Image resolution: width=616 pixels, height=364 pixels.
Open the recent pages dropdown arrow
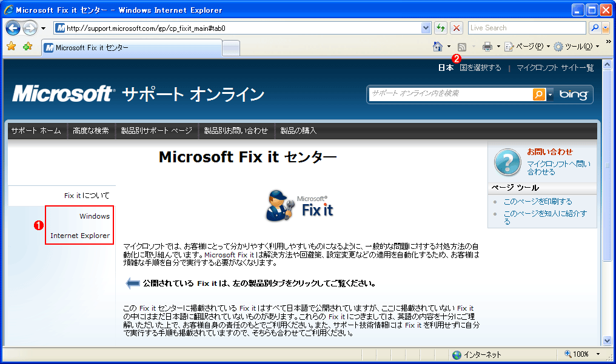[x=43, y=28]
